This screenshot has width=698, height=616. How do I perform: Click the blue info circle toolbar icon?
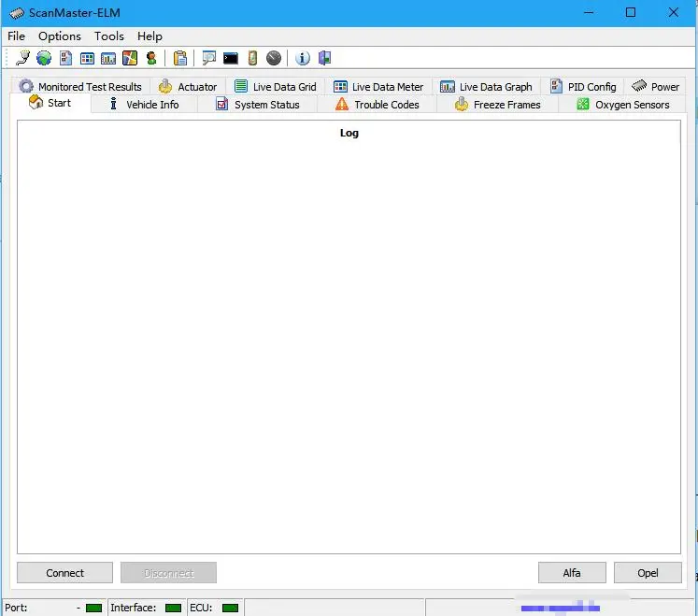(302, 58)
